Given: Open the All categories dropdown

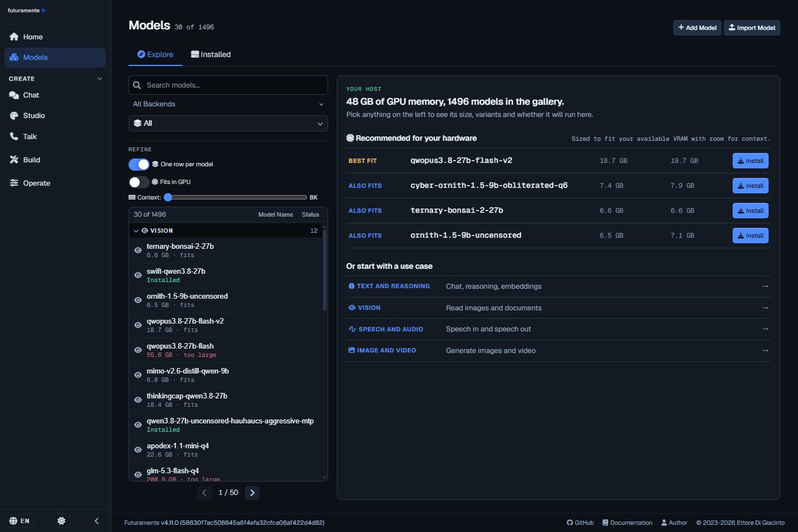Looking at the screenshot, I should coord(228,124).
